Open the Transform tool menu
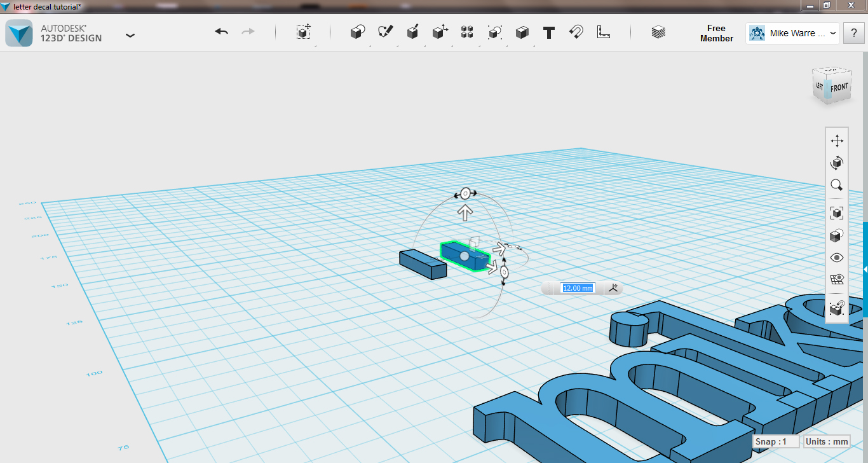The height and width of the screenshot is (463, 868). [304, 32]
